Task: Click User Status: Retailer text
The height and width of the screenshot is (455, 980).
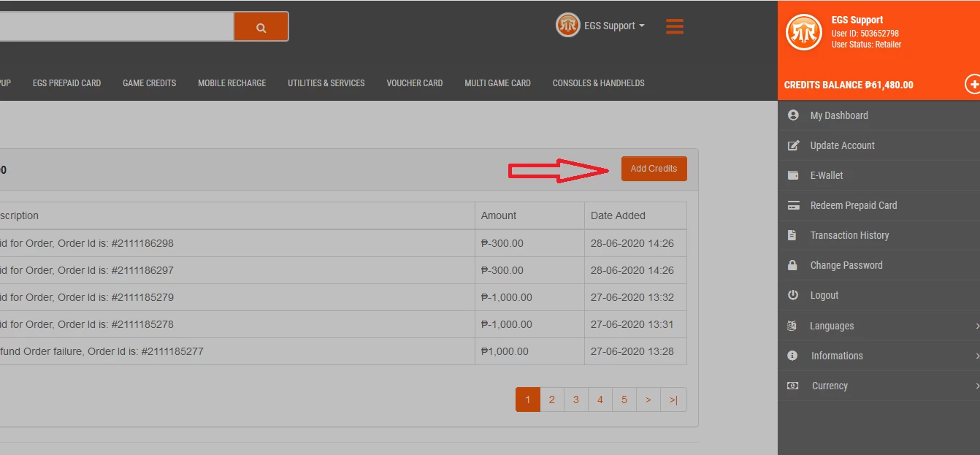Action: point(867,45)
